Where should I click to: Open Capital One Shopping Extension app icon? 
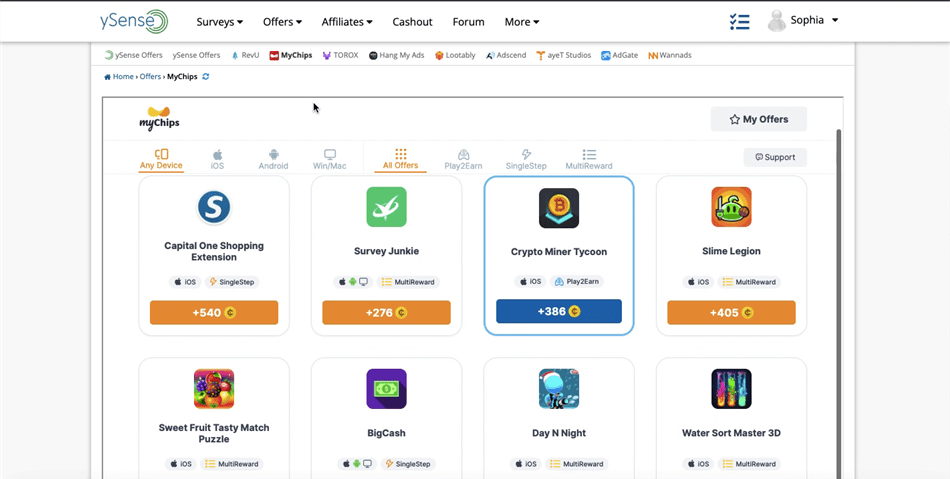click(x=214, y=207)
